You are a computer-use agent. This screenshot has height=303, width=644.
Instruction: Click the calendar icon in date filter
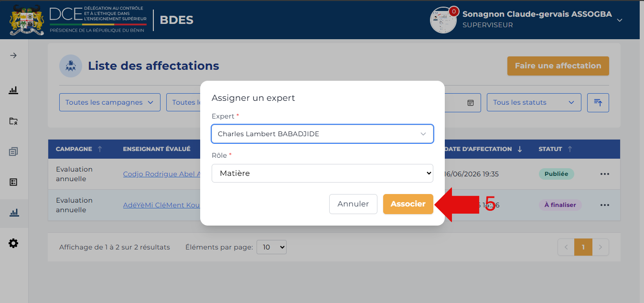[471, 103]
